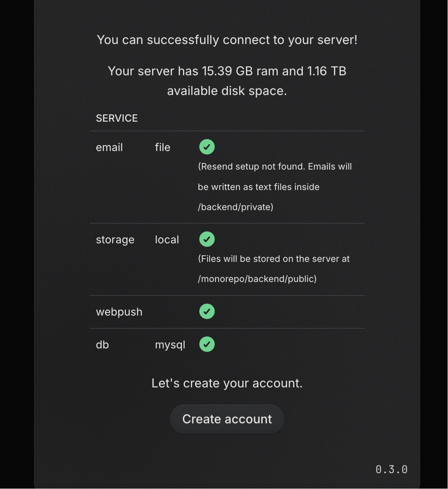Click the /monorepo/backend/public path text
Viewport: 448px width, 489px height.
click(257, 279)
